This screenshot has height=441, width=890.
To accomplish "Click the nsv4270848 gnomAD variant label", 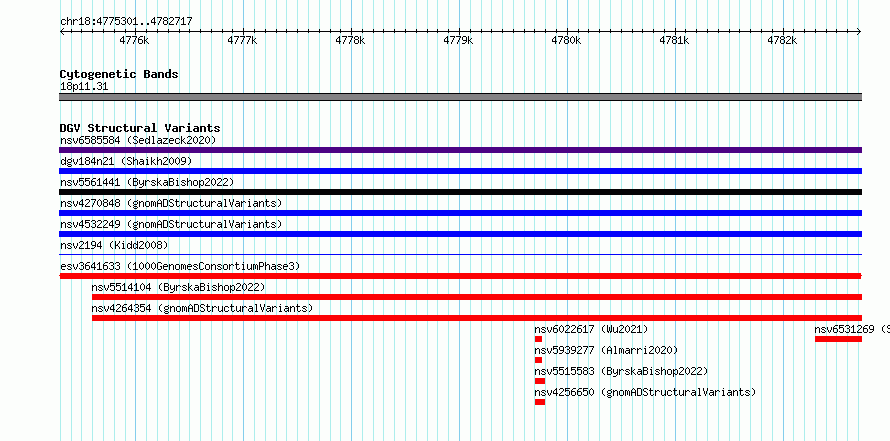I will (171, 203).
